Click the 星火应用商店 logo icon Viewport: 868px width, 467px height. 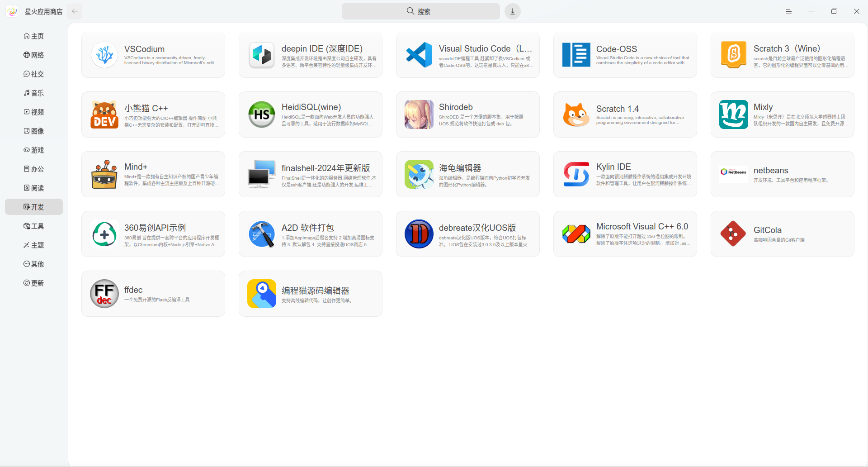(x=12, y=11)
